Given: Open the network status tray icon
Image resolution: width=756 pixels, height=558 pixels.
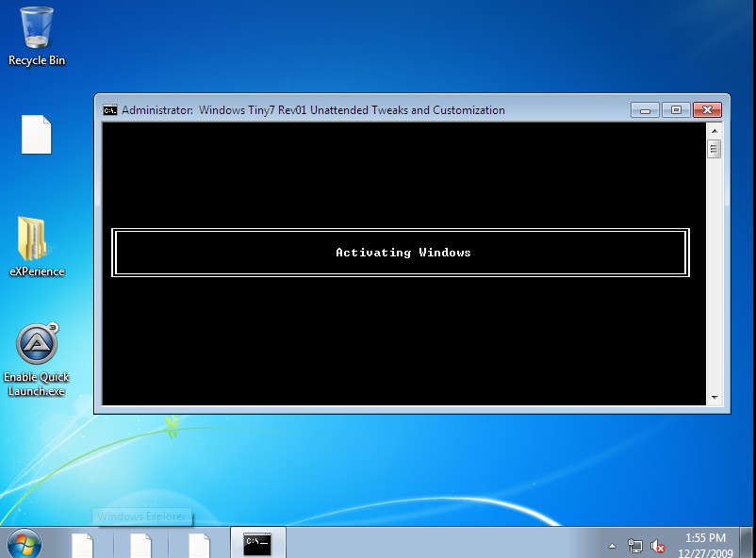Looking at the screenshot, I should (635, 547).
